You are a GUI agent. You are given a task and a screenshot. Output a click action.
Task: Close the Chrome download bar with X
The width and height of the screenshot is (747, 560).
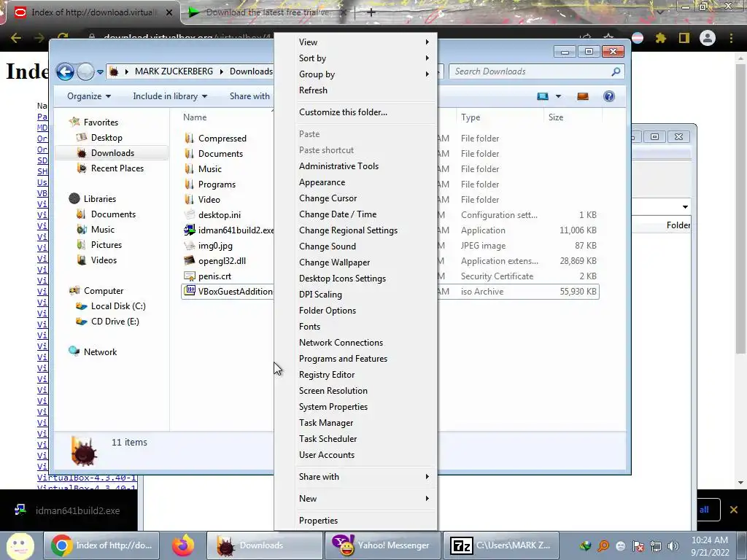click(734, 510)
